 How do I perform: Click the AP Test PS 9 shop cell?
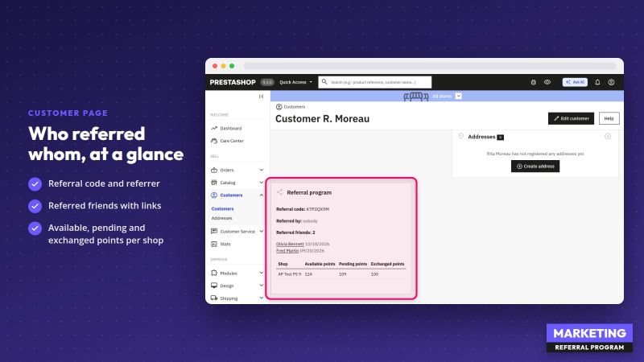click(x=290, y=274)
